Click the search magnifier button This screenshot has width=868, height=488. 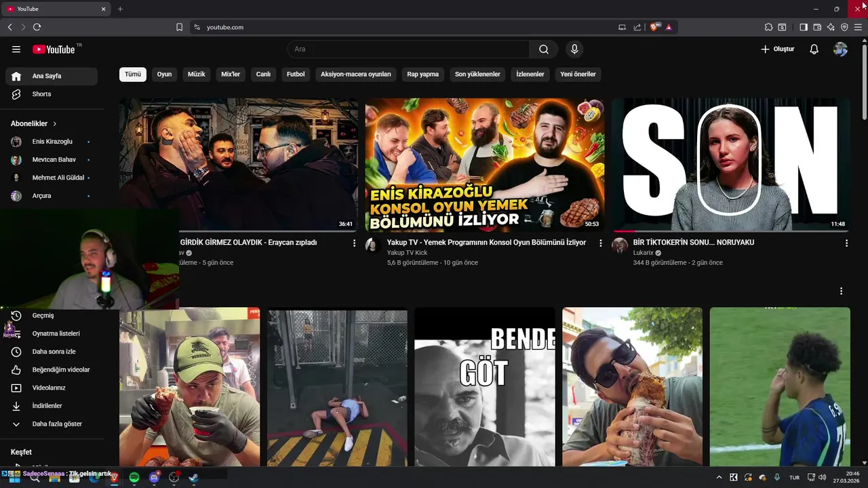544,49
